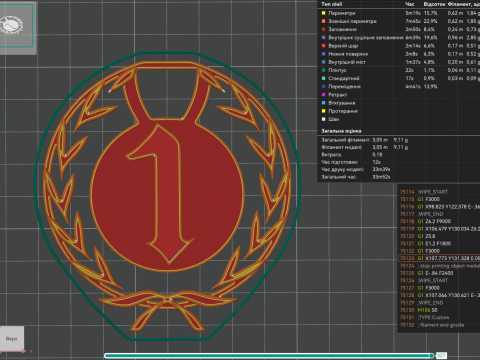Click the yellow swatch next to 'Протирання'
This screenshot has height=360, width=480.
(x=323, y=111)
